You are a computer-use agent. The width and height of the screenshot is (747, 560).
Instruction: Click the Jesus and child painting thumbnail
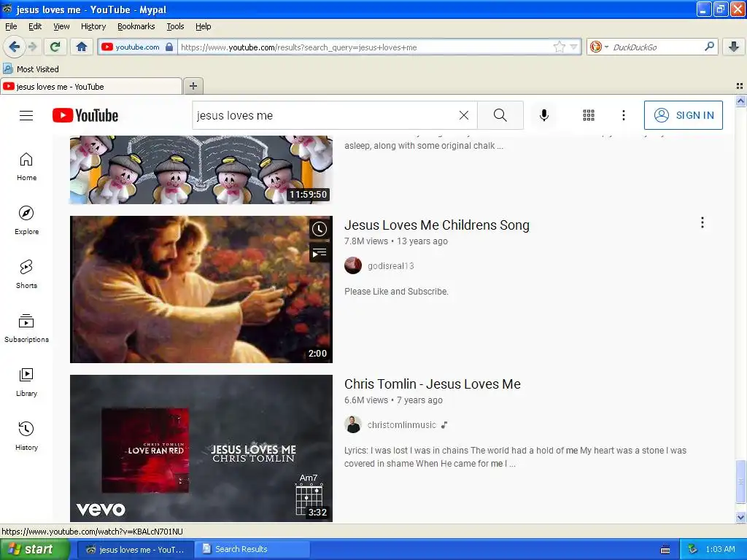click(x=201, y=289)
